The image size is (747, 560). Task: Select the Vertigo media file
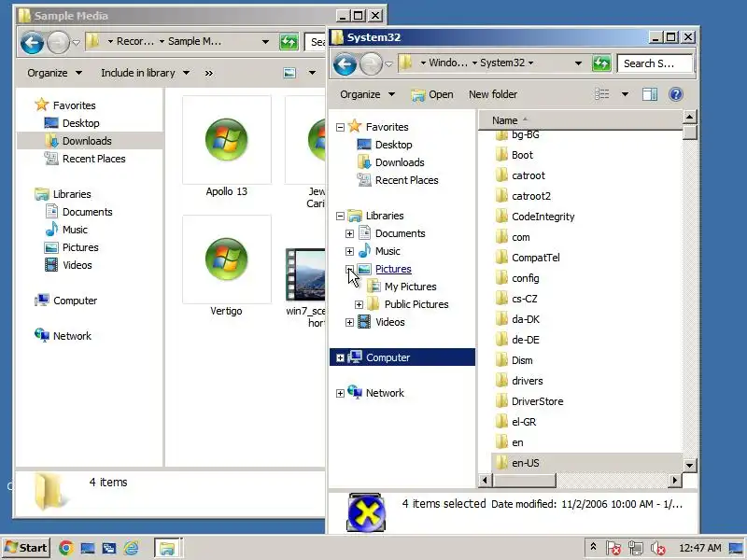pyautogui.click(x=226, y=266)
